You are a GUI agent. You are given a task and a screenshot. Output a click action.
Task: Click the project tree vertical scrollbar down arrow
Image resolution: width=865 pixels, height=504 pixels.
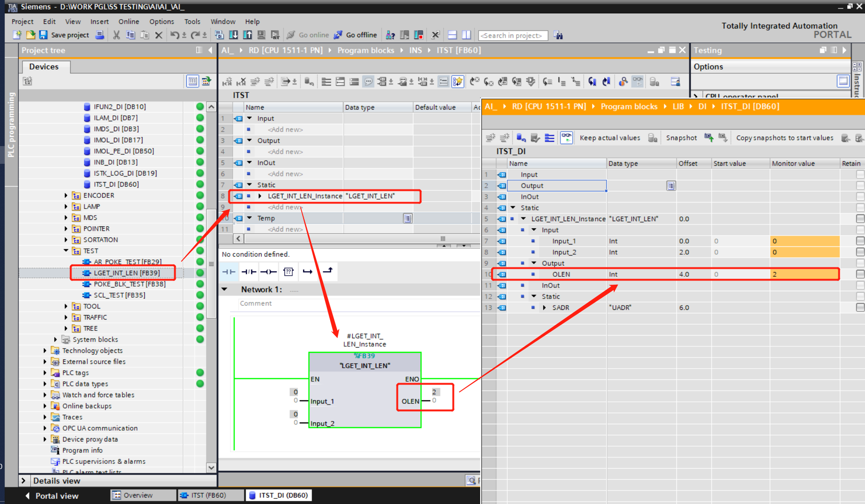click(212, 467)
